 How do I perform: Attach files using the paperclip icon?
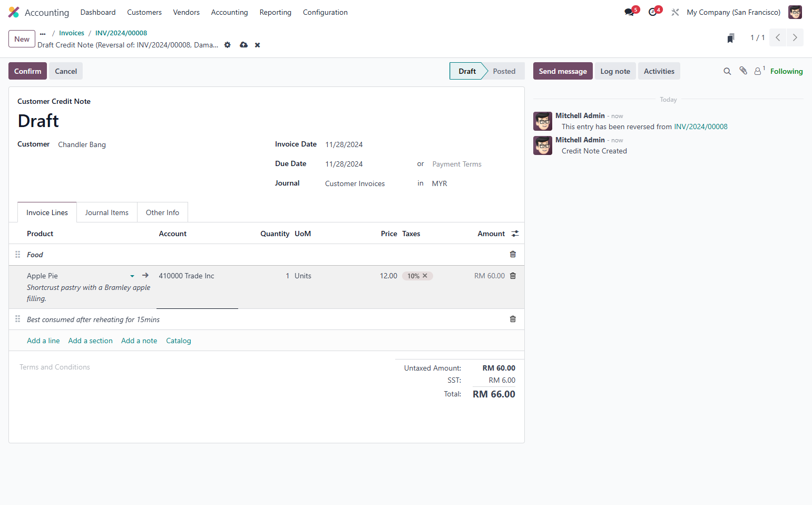743,71
